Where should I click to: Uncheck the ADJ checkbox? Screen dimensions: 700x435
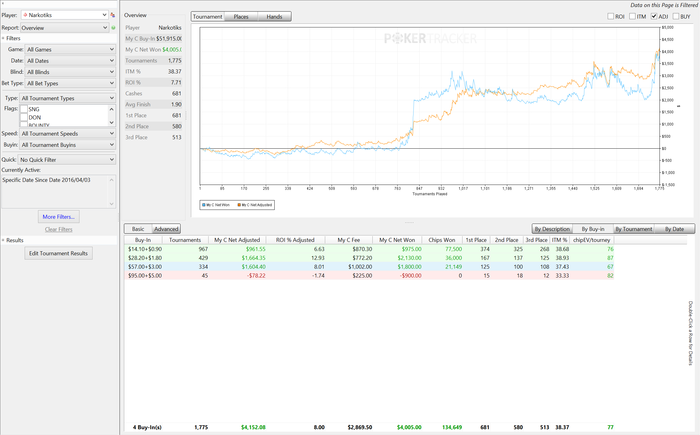pyautogui.click(x=654, y=16)
